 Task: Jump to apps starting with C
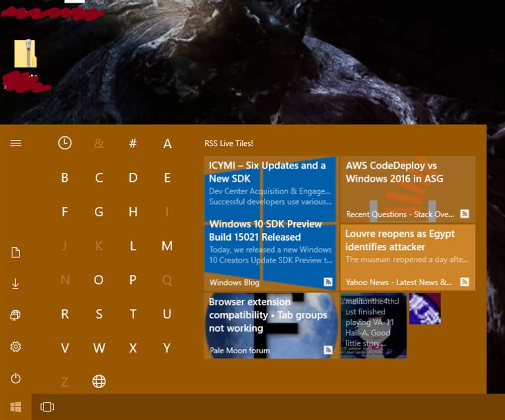pos(99,178)
